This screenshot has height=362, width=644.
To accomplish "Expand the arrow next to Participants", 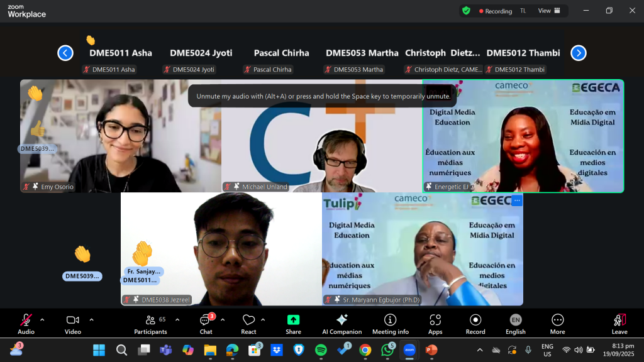I will [177, 320].
